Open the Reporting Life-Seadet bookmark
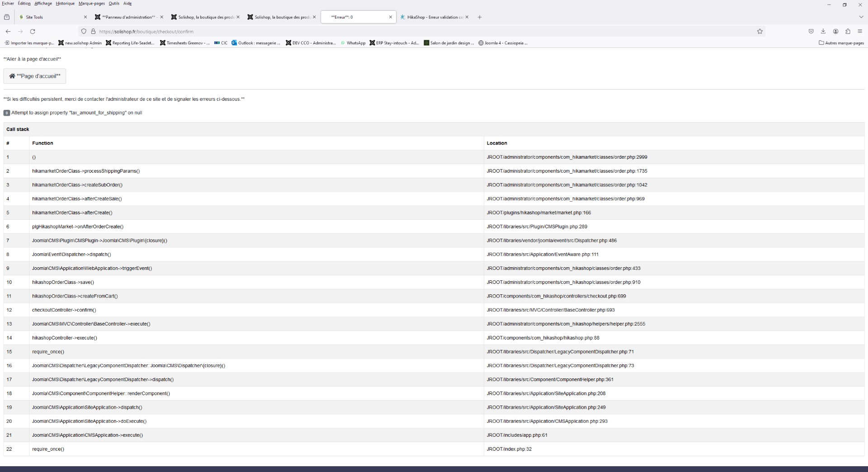868x472 pixels. point(130,43)
